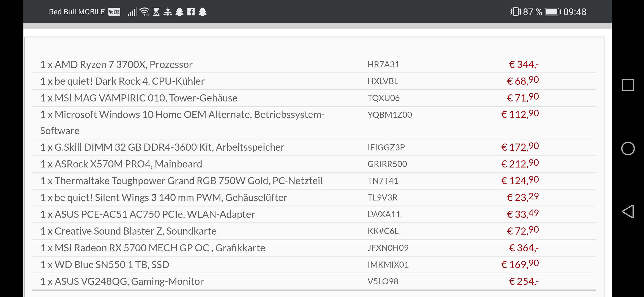Tap the mobile signal strength icon
The image size is (644, 297).
click(x=132, y=12)
